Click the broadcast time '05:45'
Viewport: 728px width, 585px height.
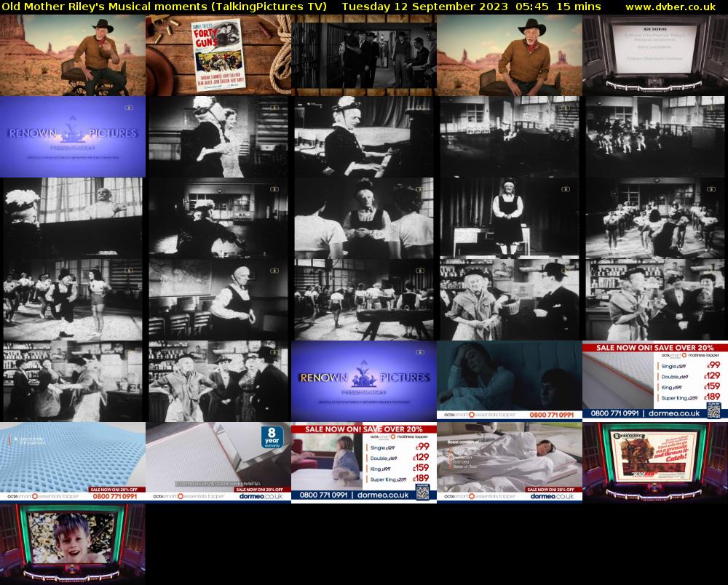531,7
